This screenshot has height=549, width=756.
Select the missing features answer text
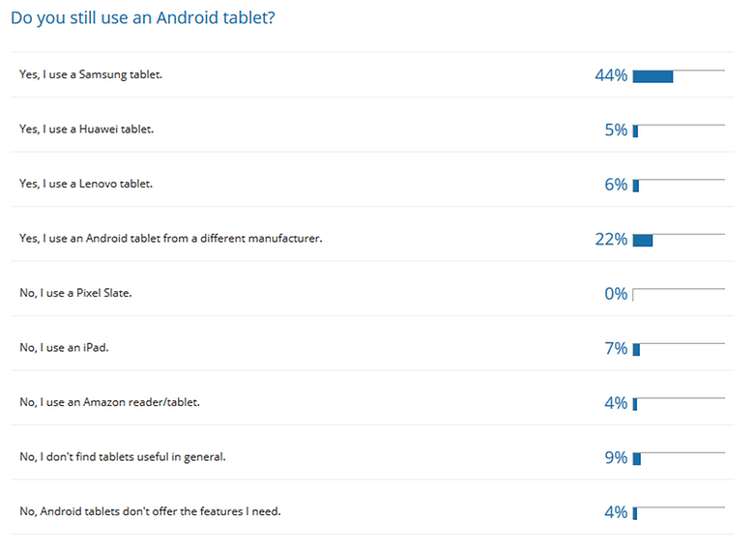(x=150, y=511)
